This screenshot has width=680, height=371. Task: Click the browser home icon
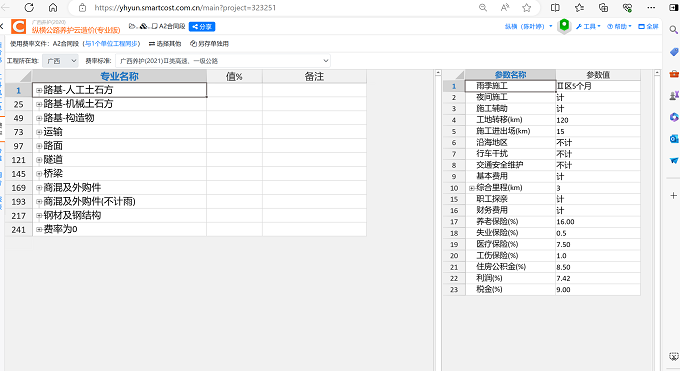coord(53,7)
